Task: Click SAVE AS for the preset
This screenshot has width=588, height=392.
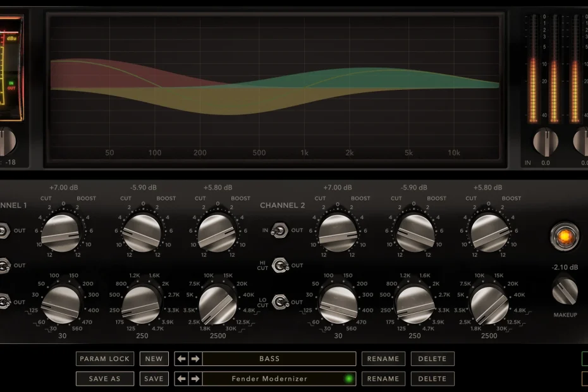Action: point(105,379)
